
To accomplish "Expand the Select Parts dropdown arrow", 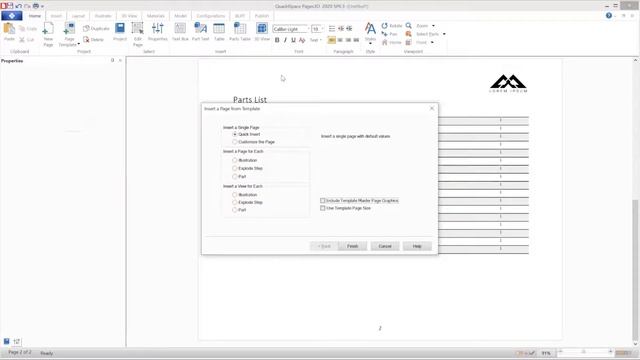I will [444, 34].
